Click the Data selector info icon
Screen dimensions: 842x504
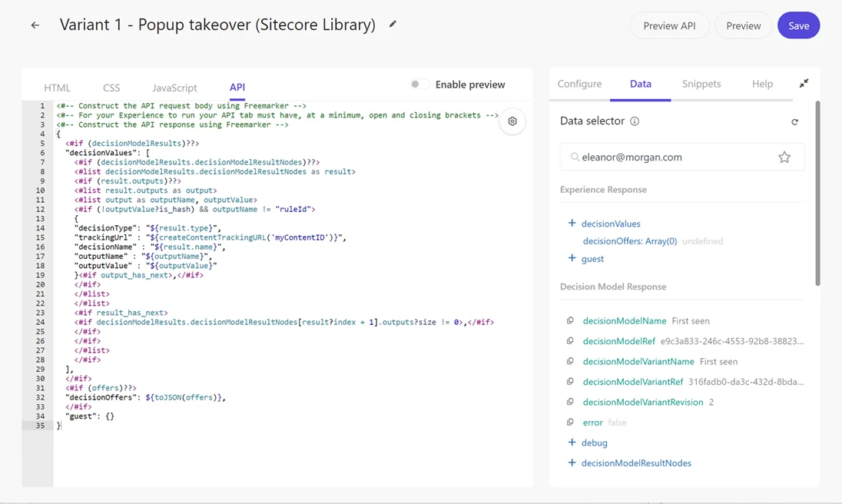tap(634, 121)
